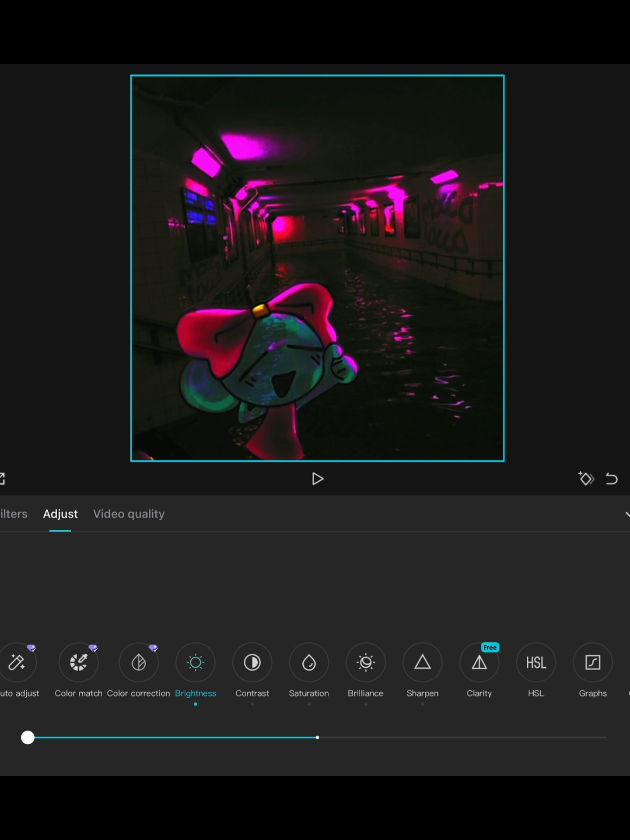Select the Sharpen triangle icon

point(423,662)
